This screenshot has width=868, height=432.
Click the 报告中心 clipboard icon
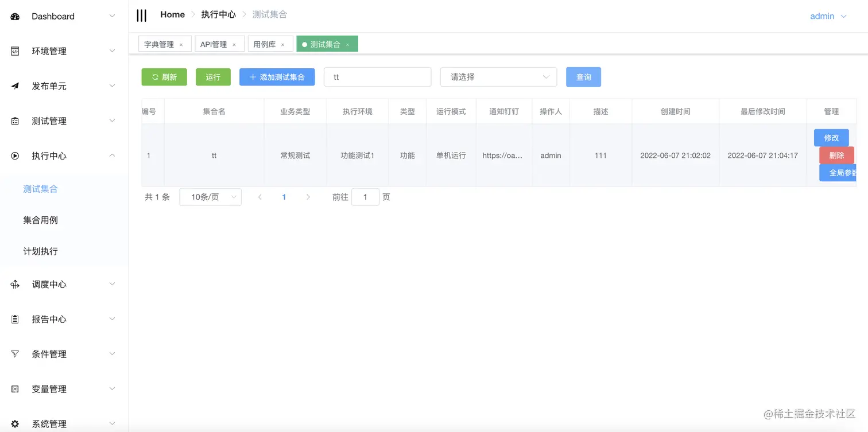[x=15, y=319]
